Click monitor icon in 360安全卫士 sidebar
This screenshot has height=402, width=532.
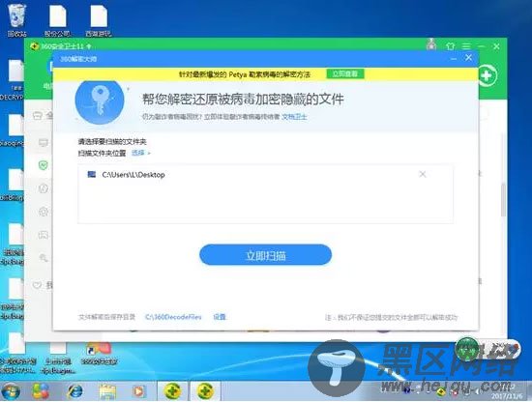44,143
